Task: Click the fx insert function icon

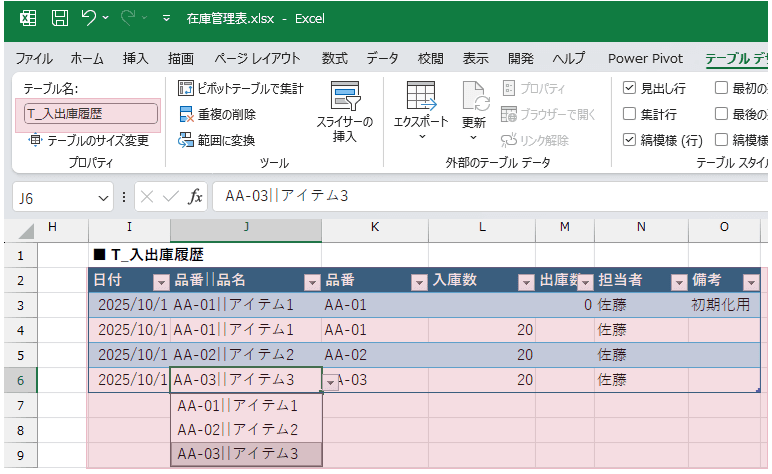Action: point(195,197)
